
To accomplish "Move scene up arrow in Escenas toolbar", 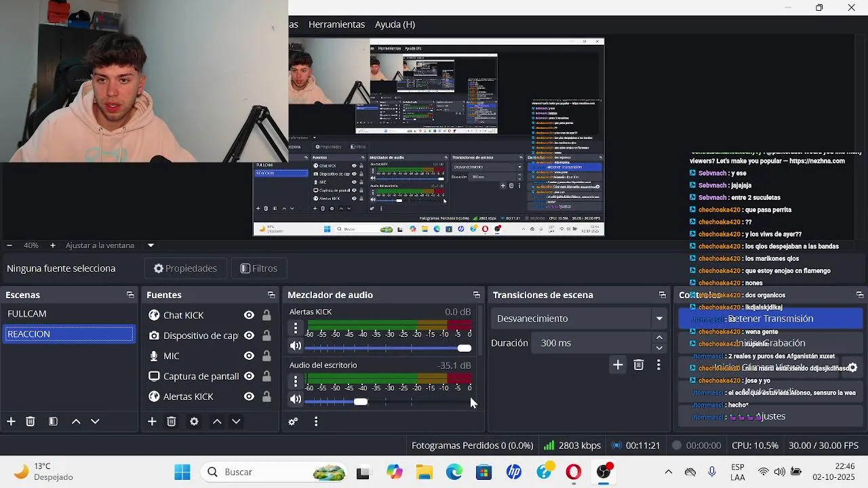I will click(76, 422).
